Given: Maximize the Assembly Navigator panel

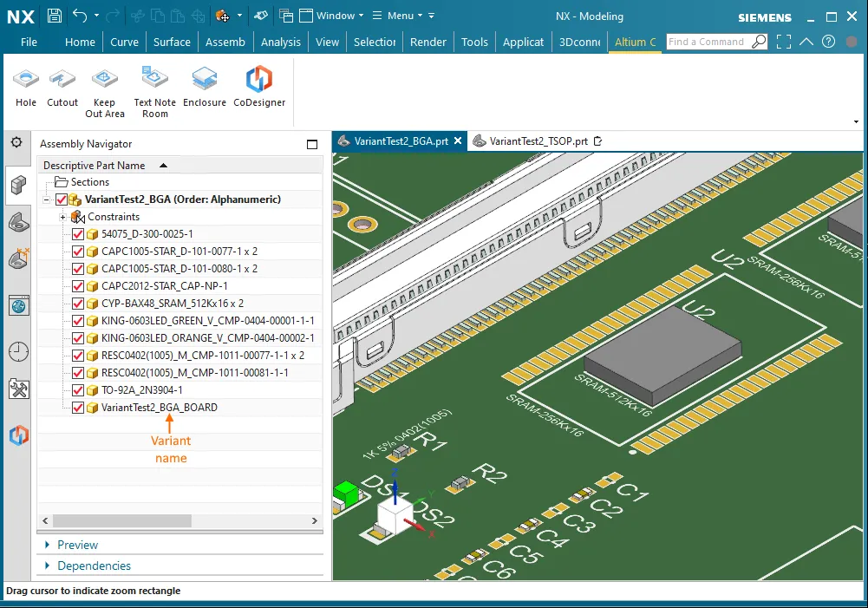Looking at the screenshot, I should coord(312,145).
